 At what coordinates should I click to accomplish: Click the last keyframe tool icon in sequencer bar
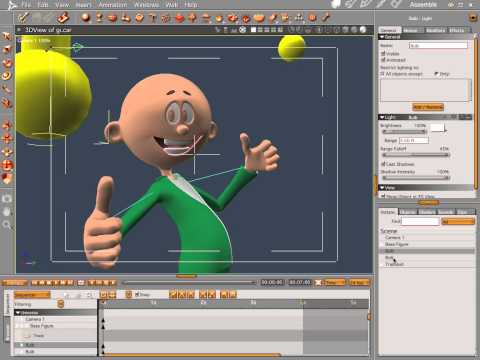(x=232, y=294)
